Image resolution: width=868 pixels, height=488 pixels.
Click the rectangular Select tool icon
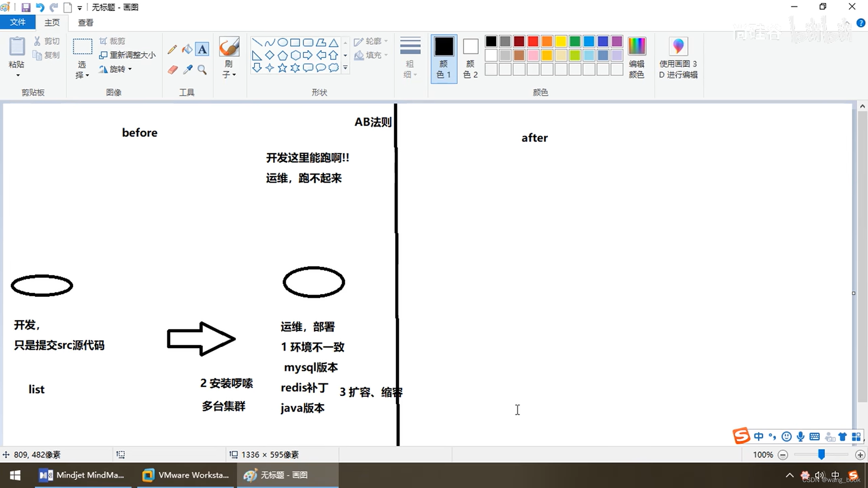point(82,47)
